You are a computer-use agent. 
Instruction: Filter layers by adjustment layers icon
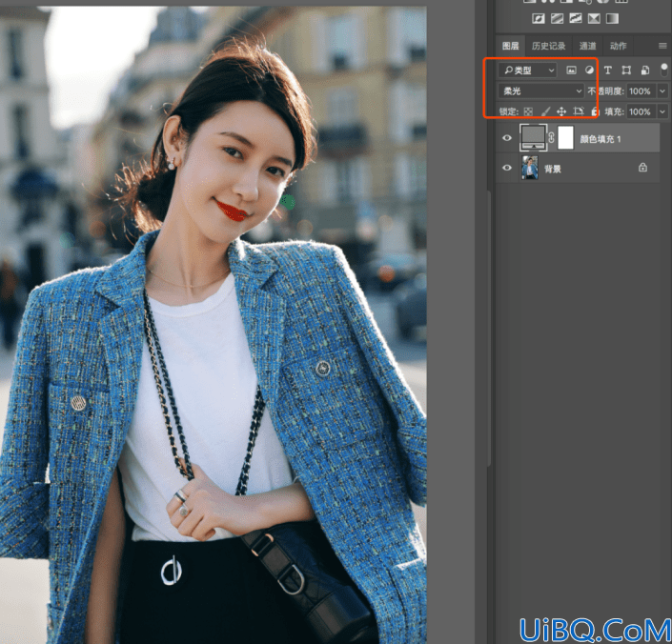click(x=590, y=70)
